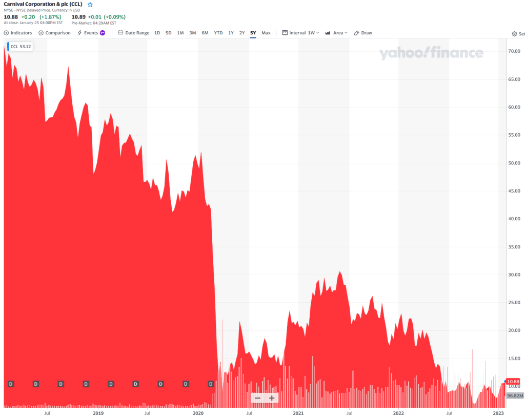Open the Indicators menu
Image resolution: width=525 pixels, height=420 pixels.
tap(18, 33)
